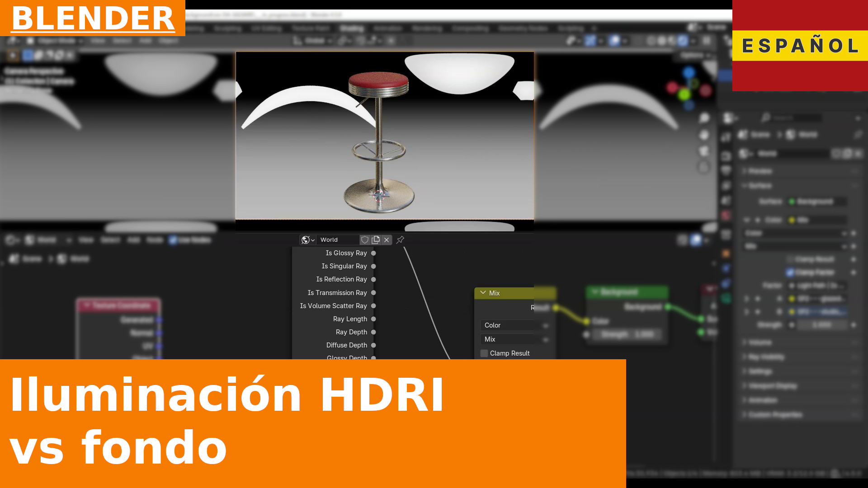Expand the Preview panel in World properties

pos(800,171)
